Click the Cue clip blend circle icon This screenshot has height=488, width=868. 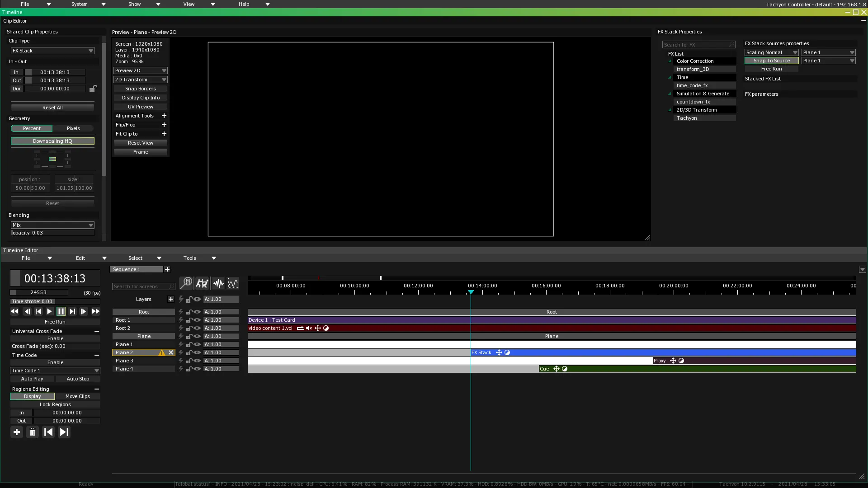click(x=565, y=369)
